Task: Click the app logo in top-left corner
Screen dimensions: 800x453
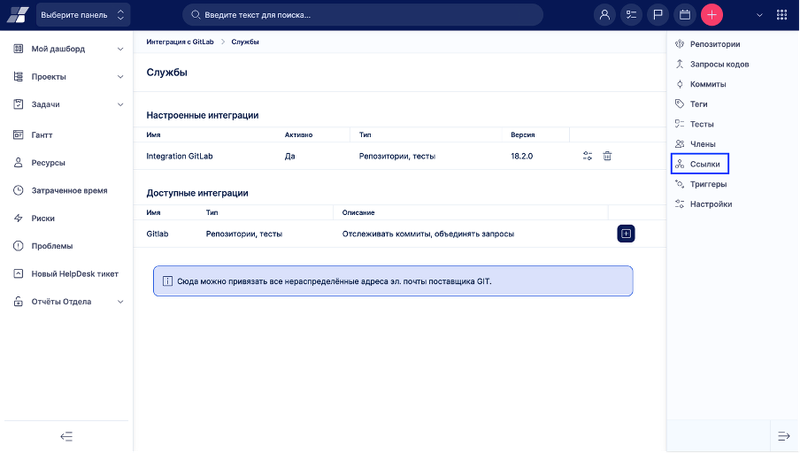Action: pos(17,15)
